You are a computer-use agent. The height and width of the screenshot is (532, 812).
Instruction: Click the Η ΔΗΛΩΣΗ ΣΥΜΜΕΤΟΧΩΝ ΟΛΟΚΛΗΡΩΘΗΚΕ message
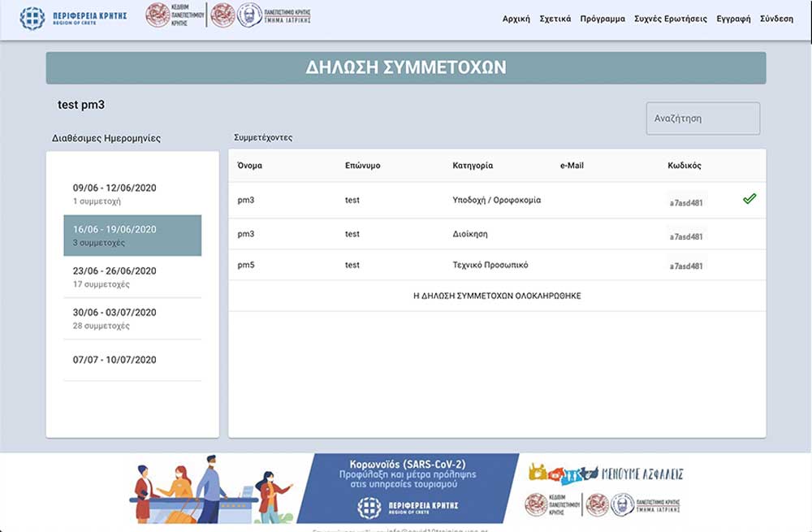(497, 296)
